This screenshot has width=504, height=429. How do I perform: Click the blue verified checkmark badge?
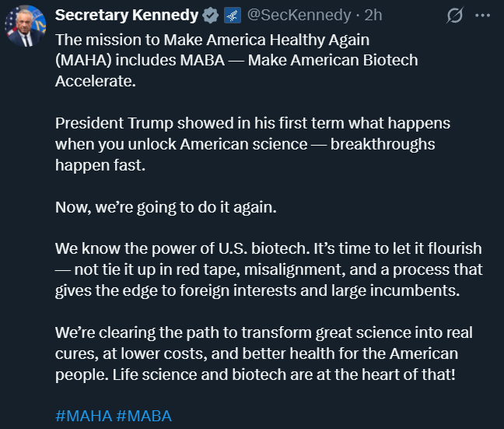coord(210,16)
